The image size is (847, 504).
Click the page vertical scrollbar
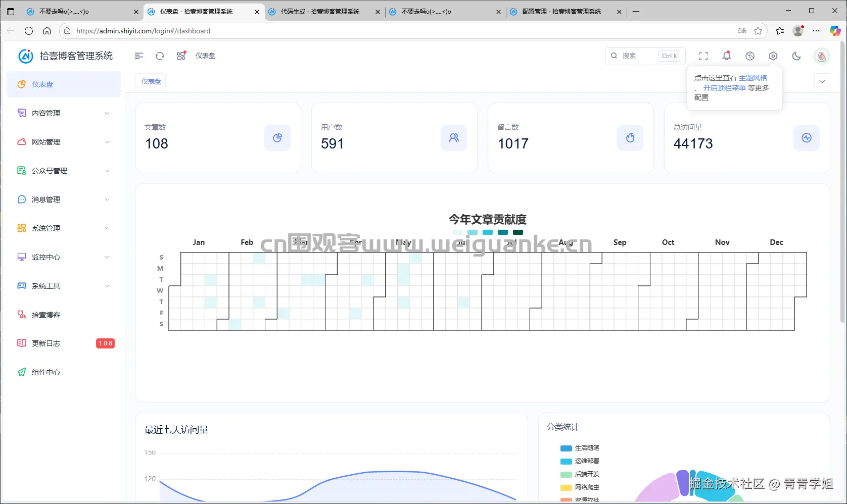[x=842, y=182]
